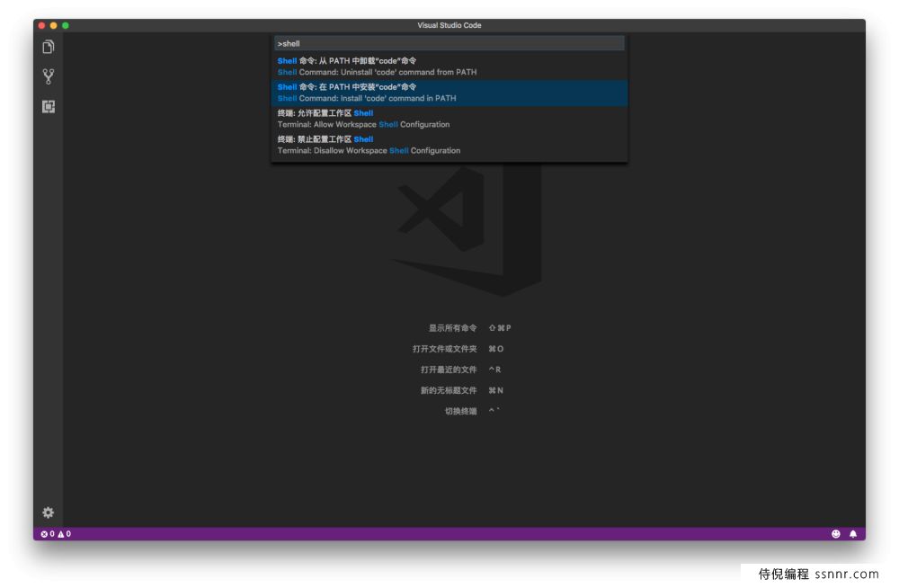
Task: Open the Explorer files icon in activity bar
Action: coord(49,47)
